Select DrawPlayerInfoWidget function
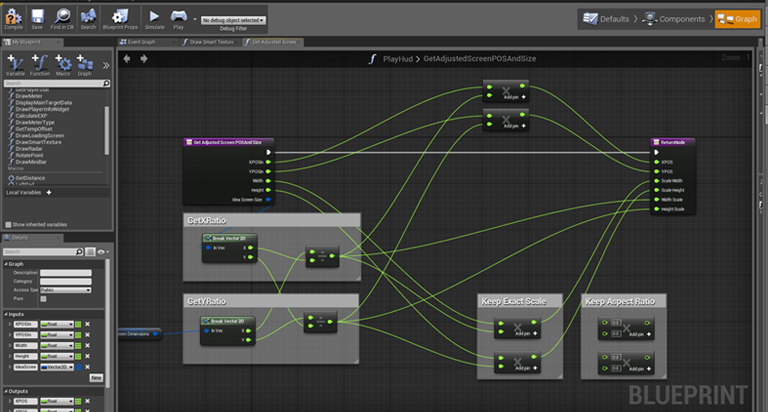The width and height of the screenshot is (768, 412). click(42, 109)
